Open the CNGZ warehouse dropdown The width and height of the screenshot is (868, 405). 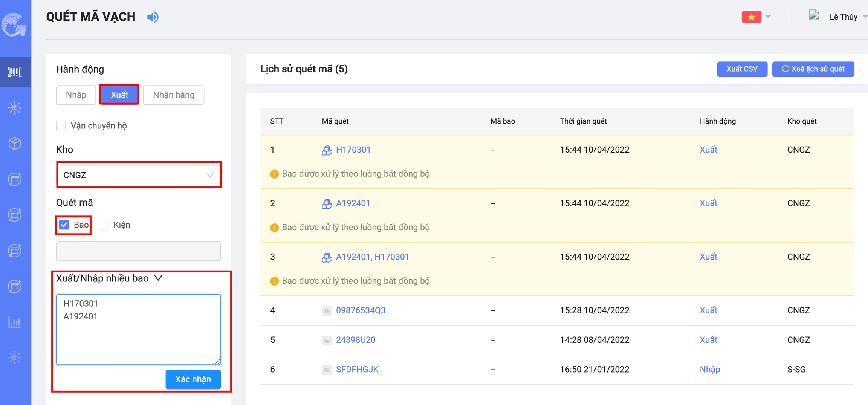tap(139, 175)
